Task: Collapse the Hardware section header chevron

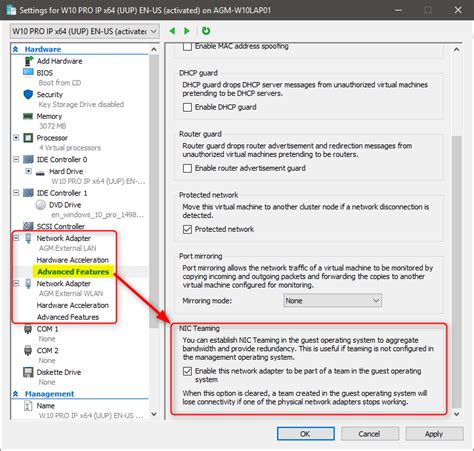Action: 15,49
